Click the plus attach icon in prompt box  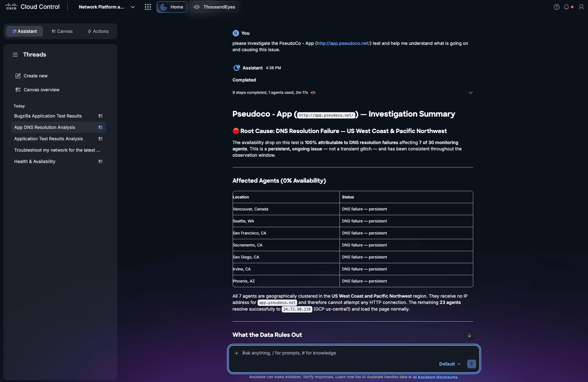[236, 353]
